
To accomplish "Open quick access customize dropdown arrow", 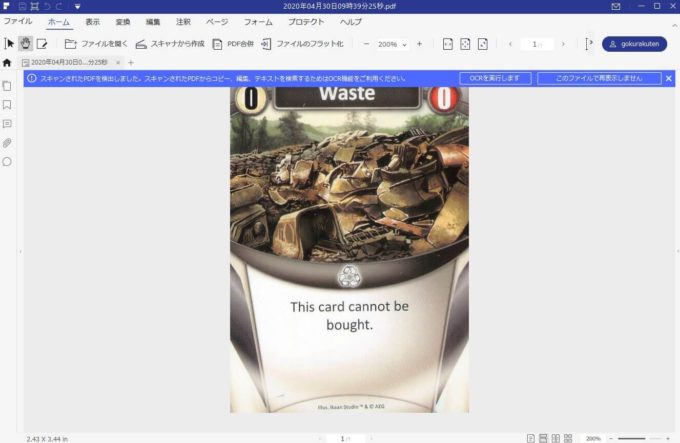I will coord(77,7).
